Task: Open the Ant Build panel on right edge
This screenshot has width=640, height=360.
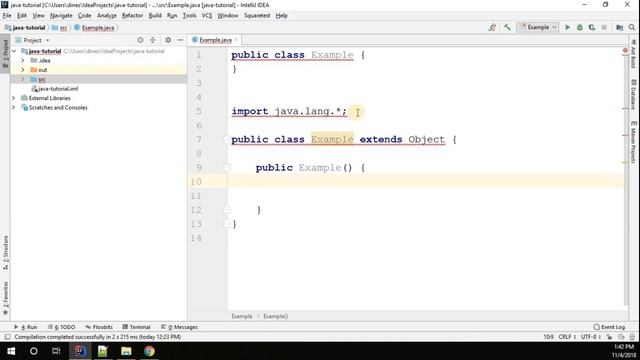Action: (x=633, y=54)
